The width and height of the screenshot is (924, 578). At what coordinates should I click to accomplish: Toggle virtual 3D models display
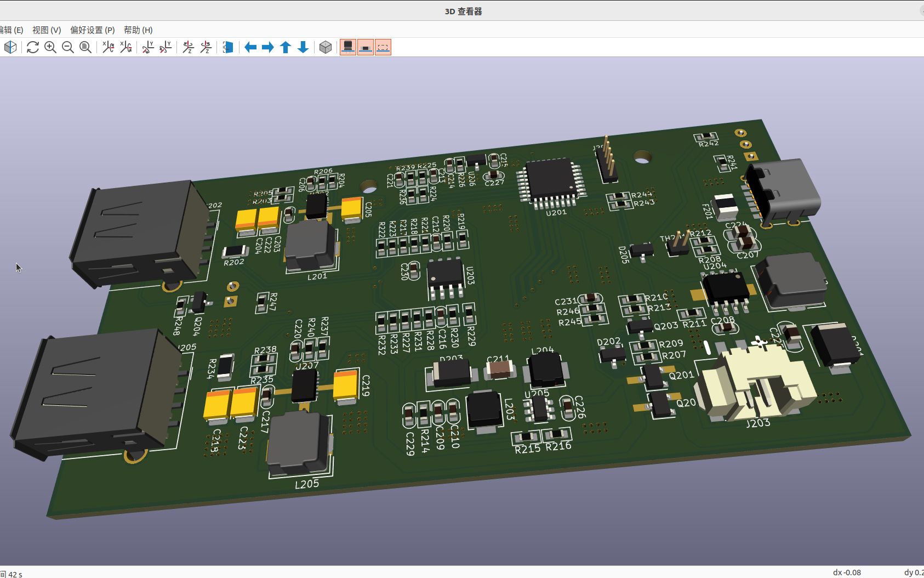tap(383, 47)
